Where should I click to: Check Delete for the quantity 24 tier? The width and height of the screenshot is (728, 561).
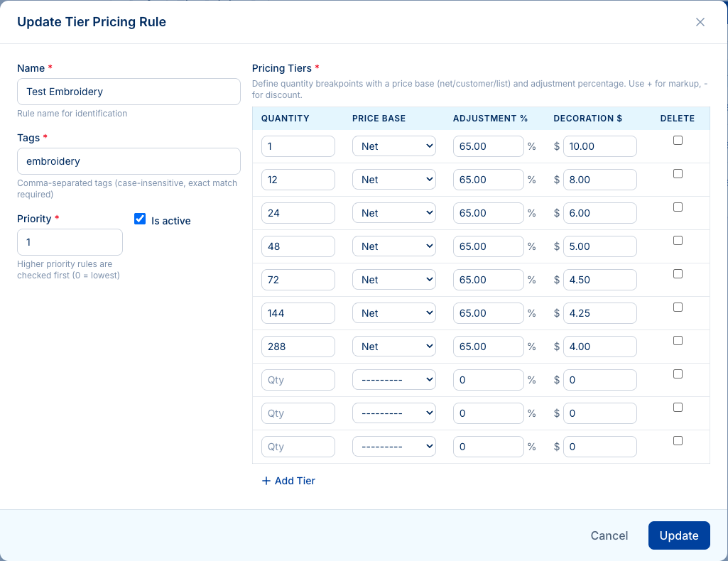[678, 207]
